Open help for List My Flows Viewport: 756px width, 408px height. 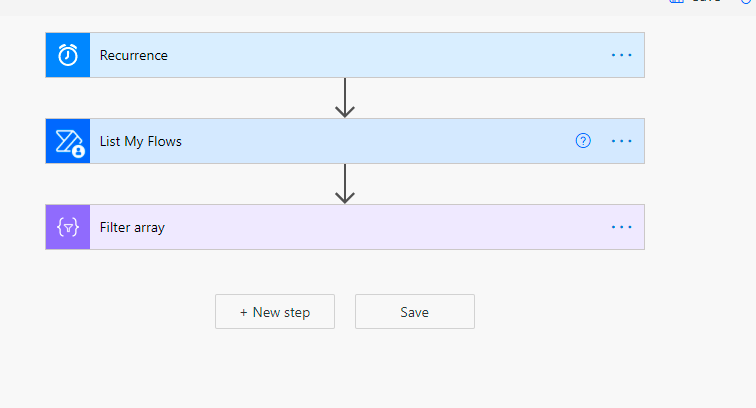pos(583,141)
